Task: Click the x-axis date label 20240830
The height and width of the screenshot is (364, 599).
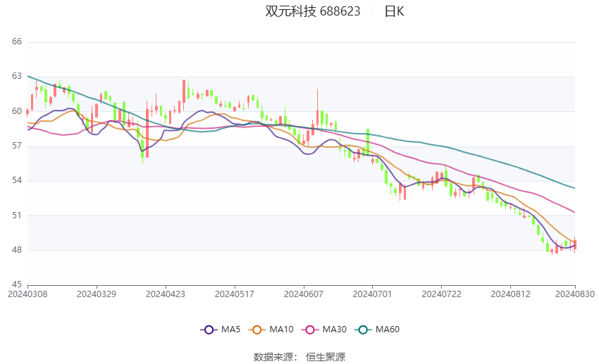Action: pos(575,294)
